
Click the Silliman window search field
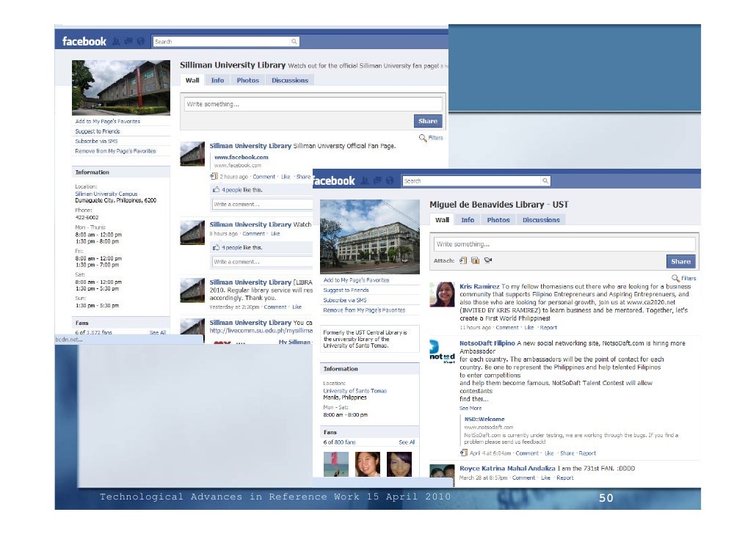click(x=225, y=42)
